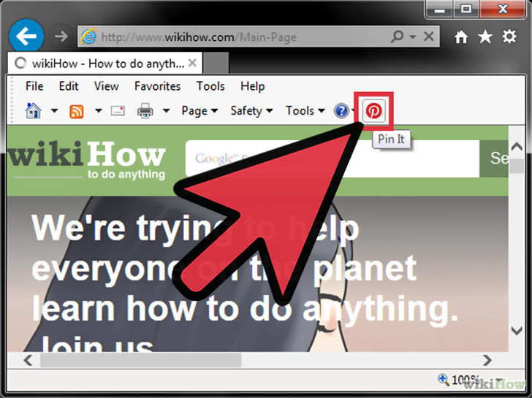
Task: Open a new tab next to wikiHow tab
Action: [216, 63]
